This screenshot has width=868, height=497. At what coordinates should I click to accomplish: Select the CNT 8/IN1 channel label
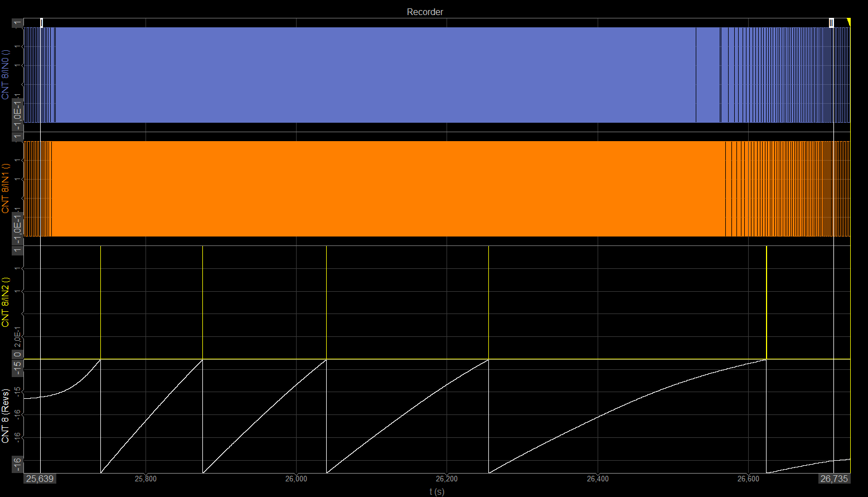coord(6,189)
